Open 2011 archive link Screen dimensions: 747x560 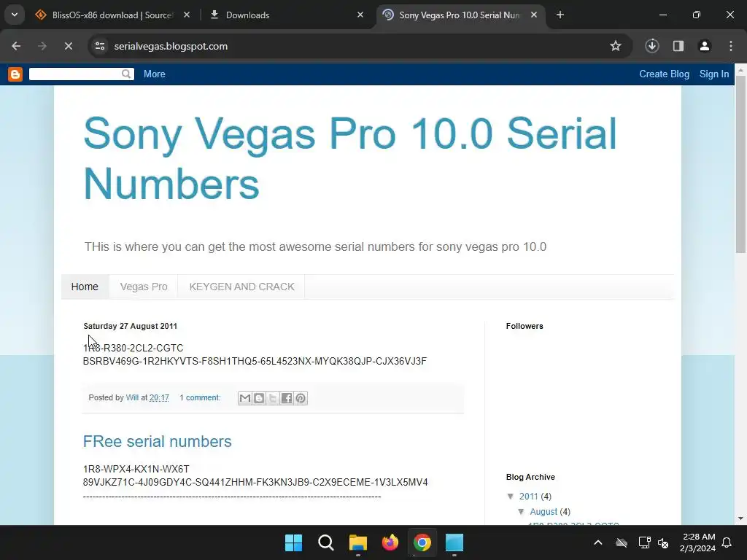click(528, 496)
